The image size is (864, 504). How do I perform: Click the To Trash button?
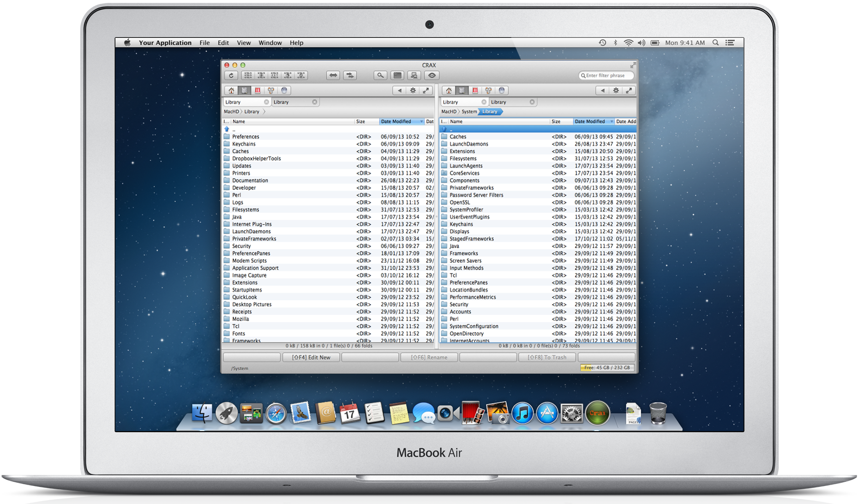coord(547,357)
